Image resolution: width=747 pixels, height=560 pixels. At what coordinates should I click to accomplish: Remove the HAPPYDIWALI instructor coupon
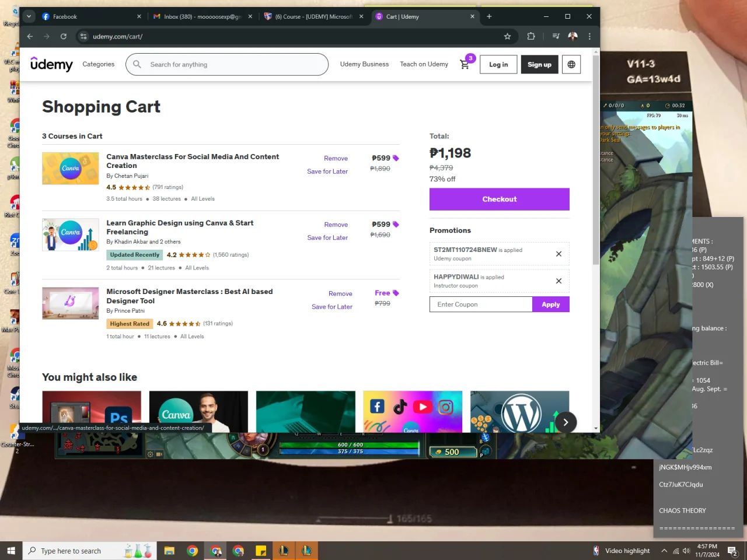558,281
